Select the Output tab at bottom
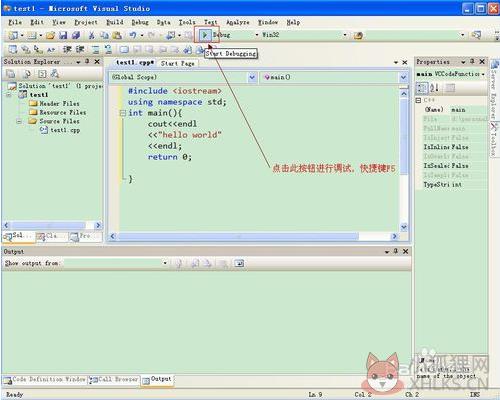 [158, 379]
